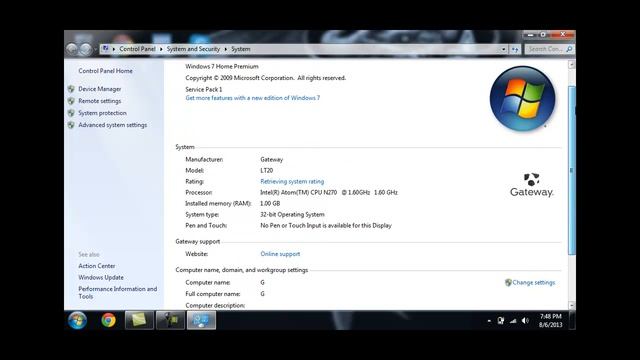640x360 pixels.
Task: Select the Service Pack 1 text
Action: [x=204, y=89]
